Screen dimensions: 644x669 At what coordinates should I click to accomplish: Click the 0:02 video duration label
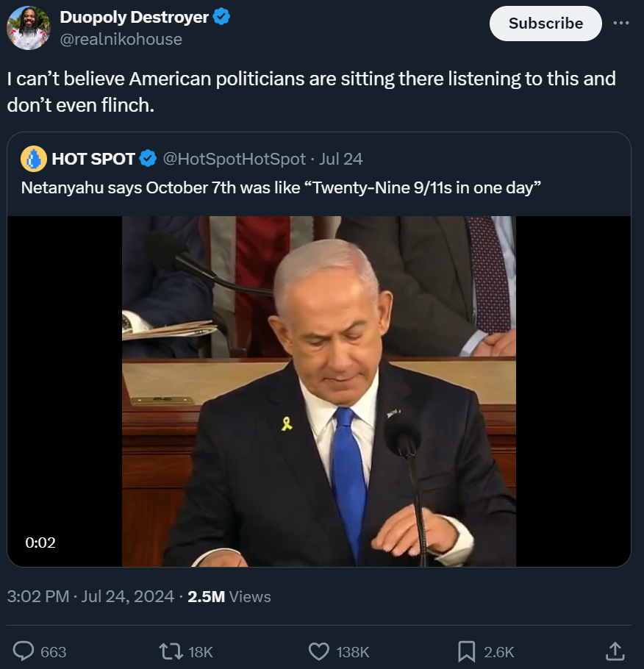[40, 543]
